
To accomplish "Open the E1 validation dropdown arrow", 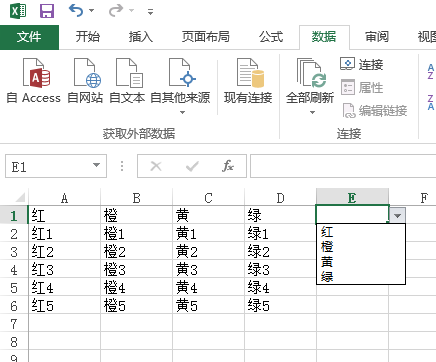I will [x=397, y=216].
